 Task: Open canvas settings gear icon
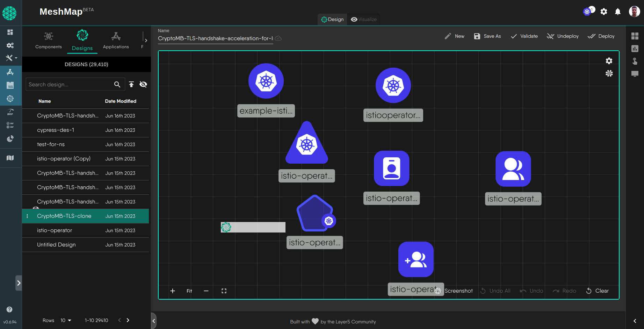609,61
